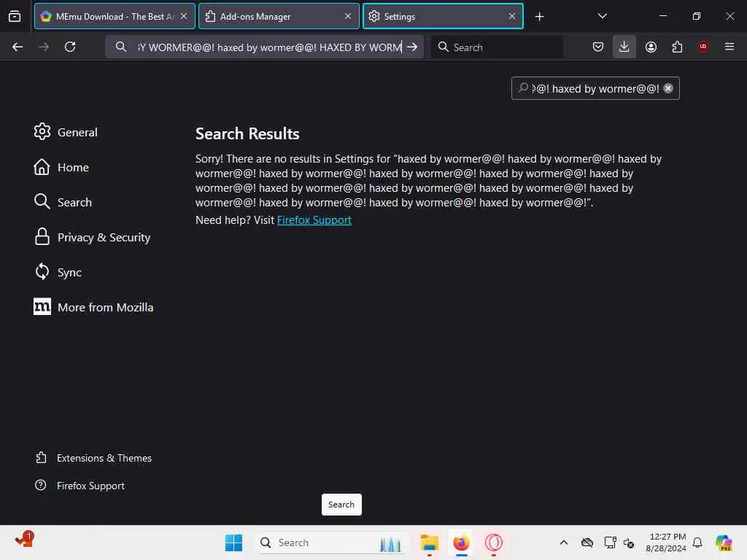Open More from Mozilla category
Screen dimensions: 747x560
(93, 307)
